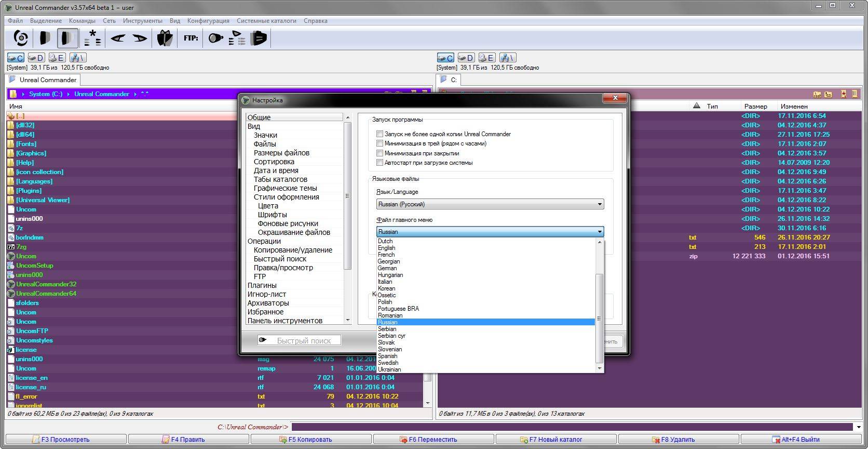Open network drive button in right panel
Screen dimensions: 868x449
508,58
